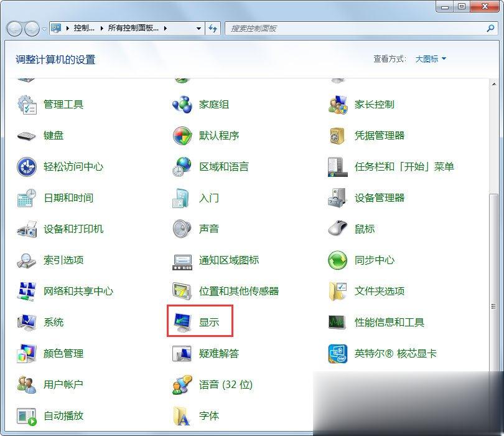Click the 所有控制面板 breadcrumb segment
Screen dimensions: 504x436
pos(133,28)
